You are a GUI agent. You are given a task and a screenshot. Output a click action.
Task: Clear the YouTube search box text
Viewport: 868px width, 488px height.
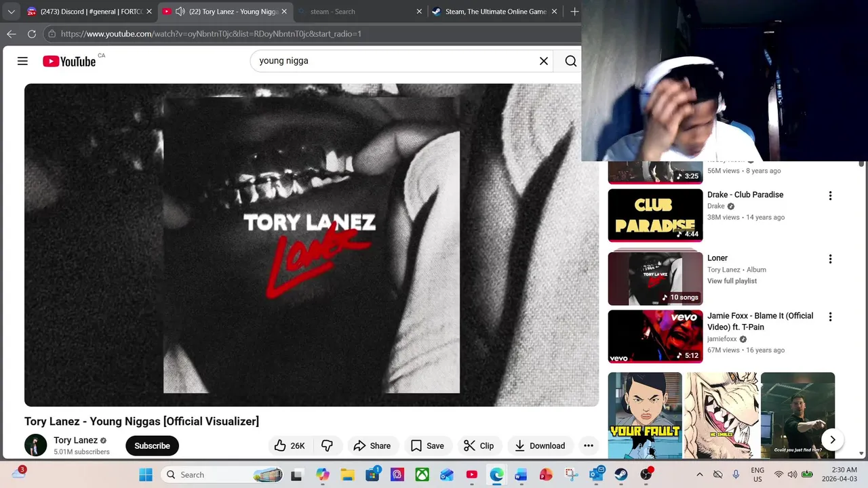pyautogui.click(x=544, y=61)
